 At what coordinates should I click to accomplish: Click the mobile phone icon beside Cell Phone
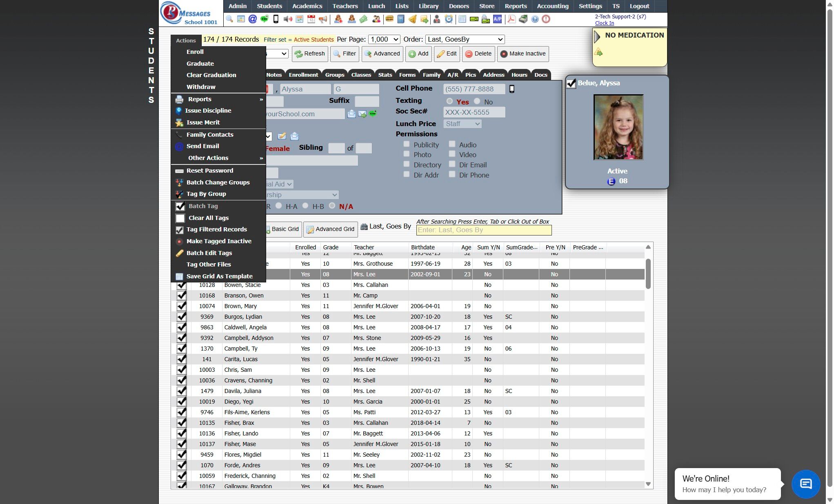point(512,89)
